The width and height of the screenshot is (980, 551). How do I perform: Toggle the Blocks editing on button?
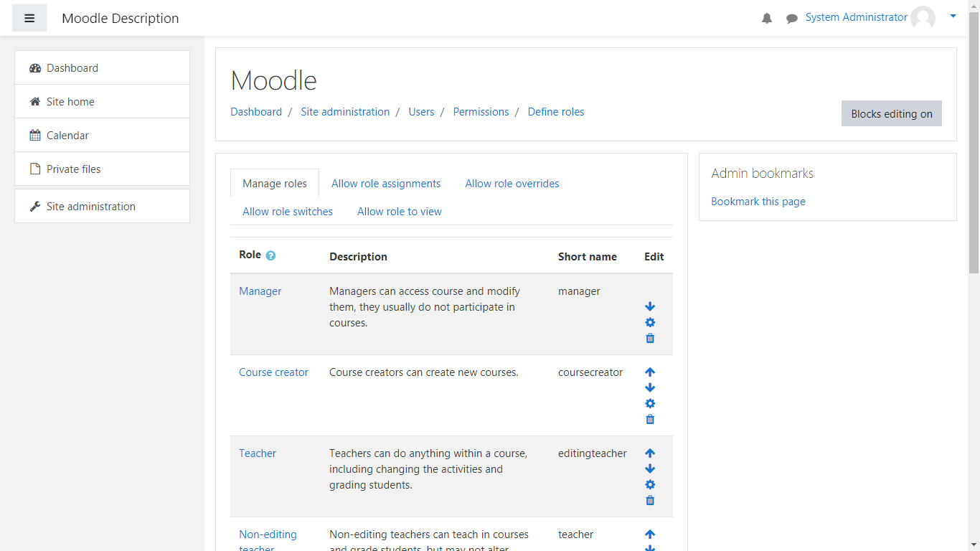(891, 113)
